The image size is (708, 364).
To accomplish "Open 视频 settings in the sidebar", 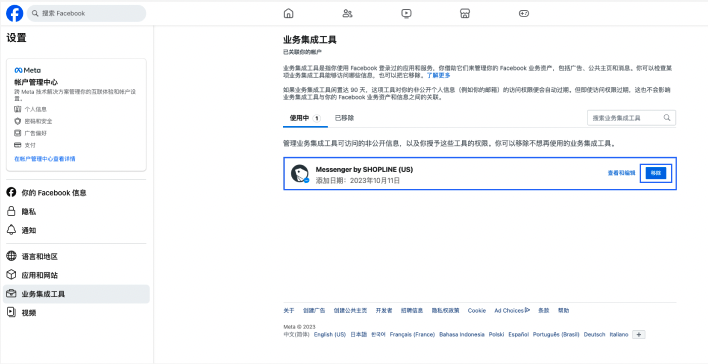I will [x=76, y=313].
